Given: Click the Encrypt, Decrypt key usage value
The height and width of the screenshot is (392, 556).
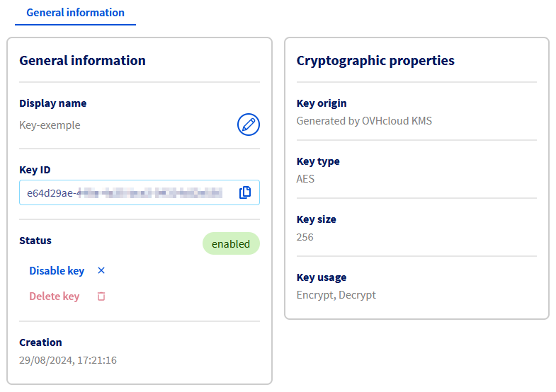Looking at the screenshot, I should 336,295.
